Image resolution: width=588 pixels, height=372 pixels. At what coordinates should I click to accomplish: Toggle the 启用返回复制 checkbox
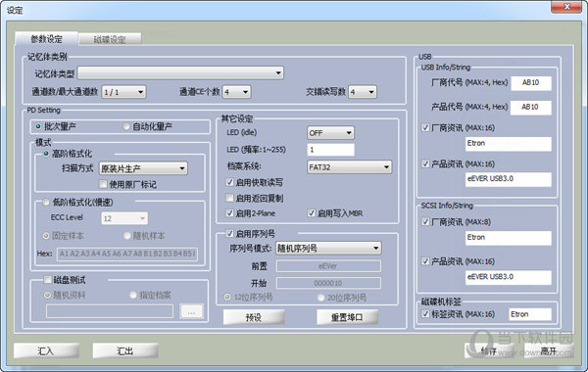(229, 198)
